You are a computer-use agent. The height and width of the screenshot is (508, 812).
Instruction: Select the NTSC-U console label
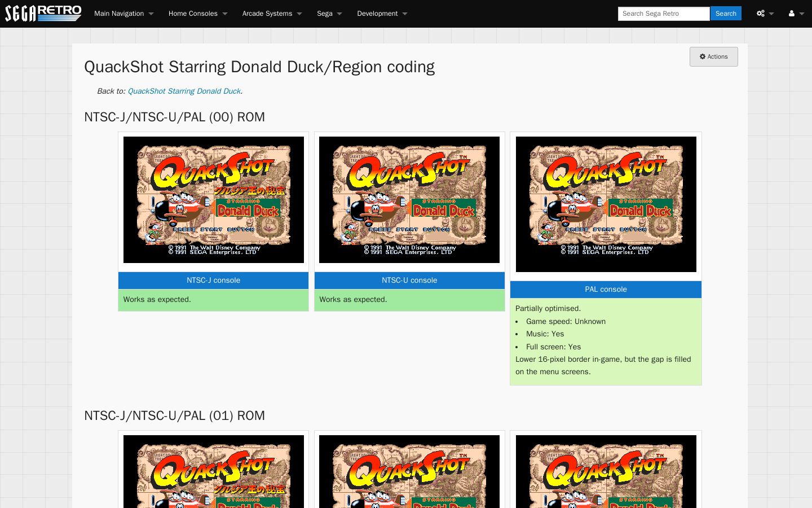click(x=409, y=281)
